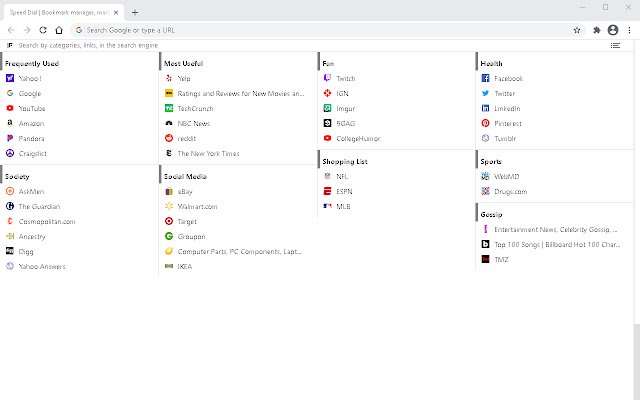Open Computer Parts, PC Components link
The width and height of the screenshot is (640, 400).
point(239,251)
